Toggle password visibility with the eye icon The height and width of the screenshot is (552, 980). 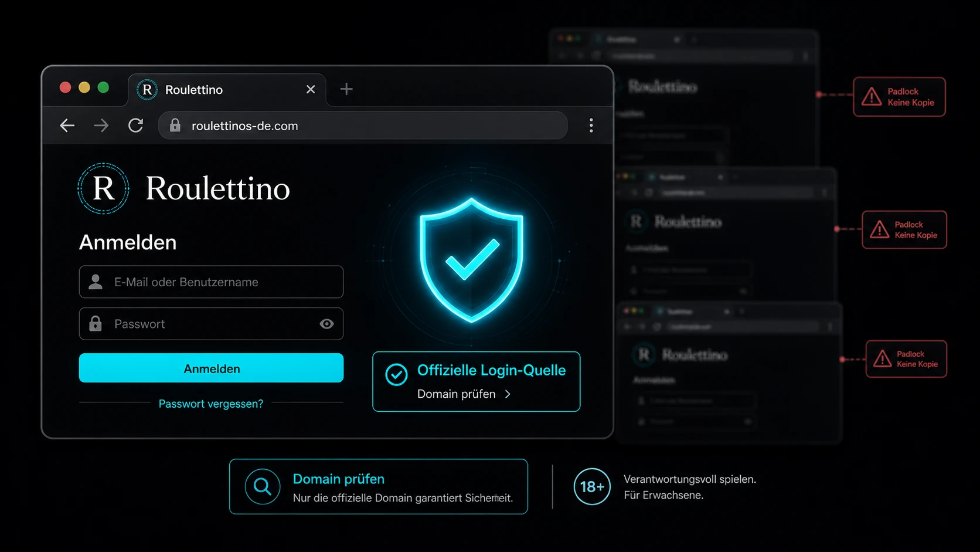coord(326,324)
